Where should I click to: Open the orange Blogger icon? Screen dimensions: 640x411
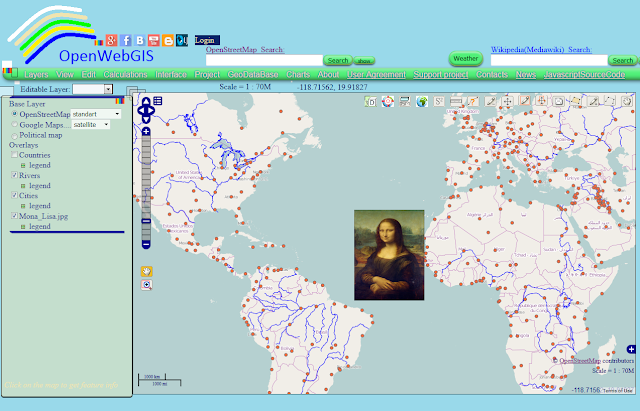168,40
